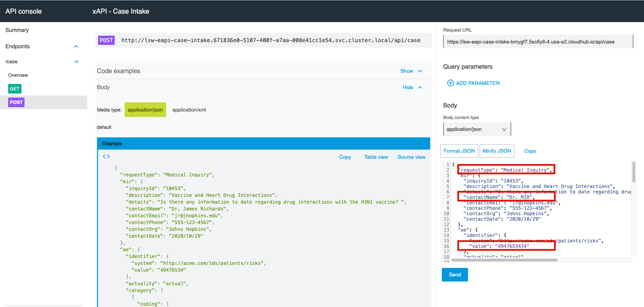The image size is (644, 307).
Task: Expand the /case endpoint chevron
Action: pyautogui.click(x=77, y=62)
